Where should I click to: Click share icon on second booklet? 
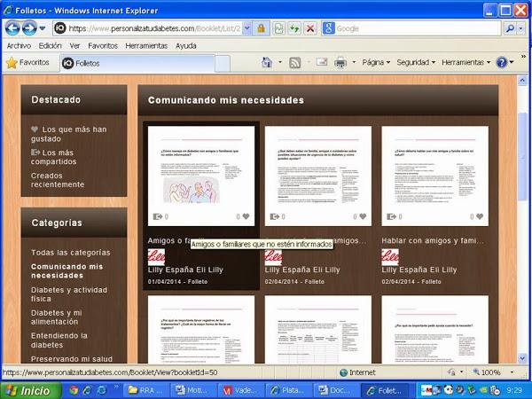coord(275,216)
